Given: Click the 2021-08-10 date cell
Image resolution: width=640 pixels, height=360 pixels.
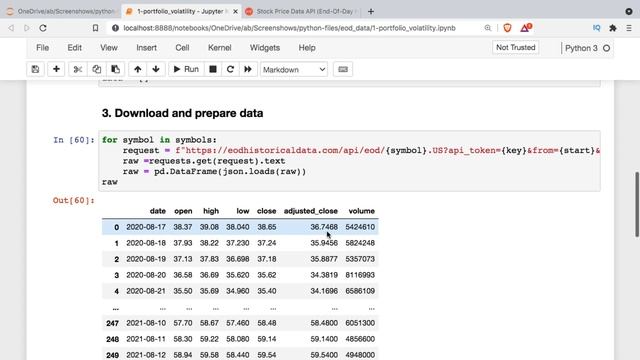Looking at the screenshot, I should click(x=146, y=323).
